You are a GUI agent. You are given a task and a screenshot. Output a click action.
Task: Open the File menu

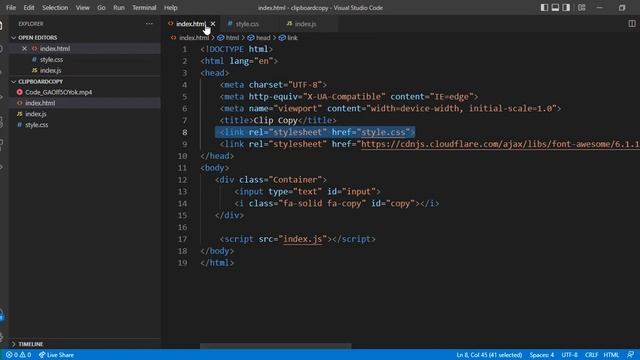pos(11,7)
